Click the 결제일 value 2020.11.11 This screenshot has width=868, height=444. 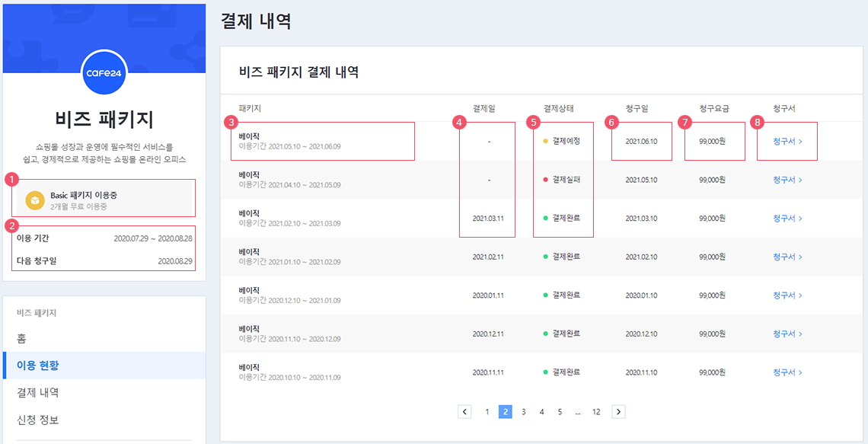488,372
